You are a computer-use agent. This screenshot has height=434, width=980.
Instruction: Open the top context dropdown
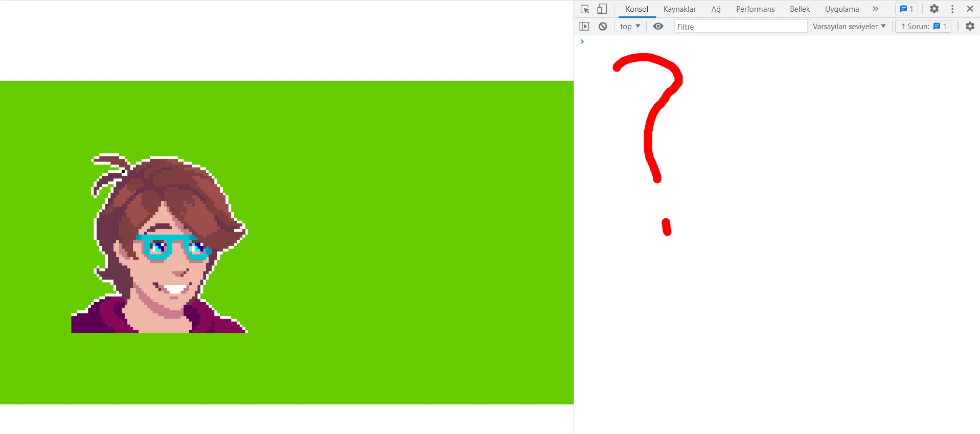(630, 27)
